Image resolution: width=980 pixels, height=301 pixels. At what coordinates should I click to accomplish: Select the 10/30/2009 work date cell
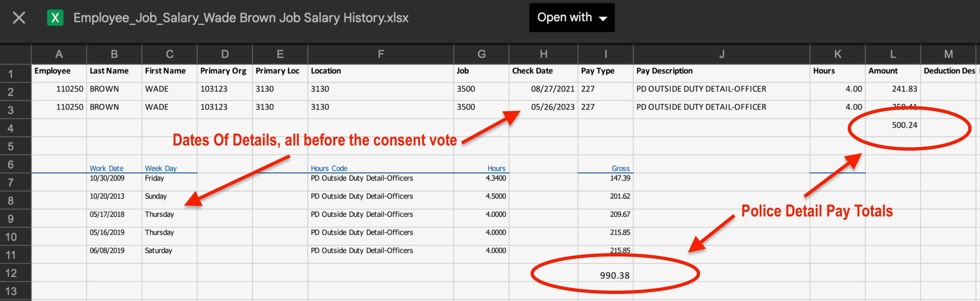[x=107, y=178]
